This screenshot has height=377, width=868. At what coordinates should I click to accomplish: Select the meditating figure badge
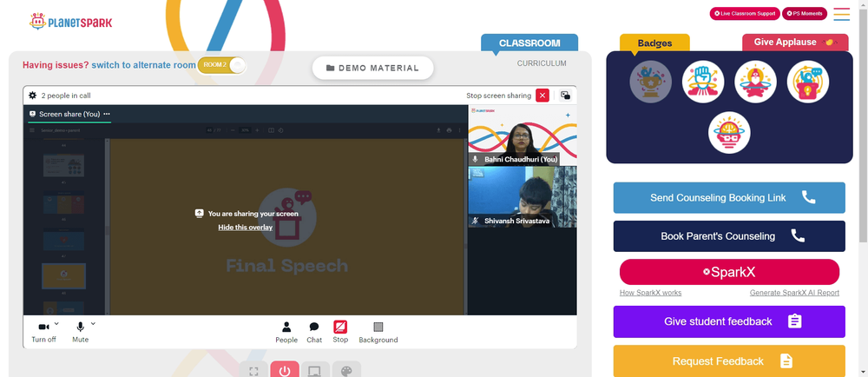[755, 82]
